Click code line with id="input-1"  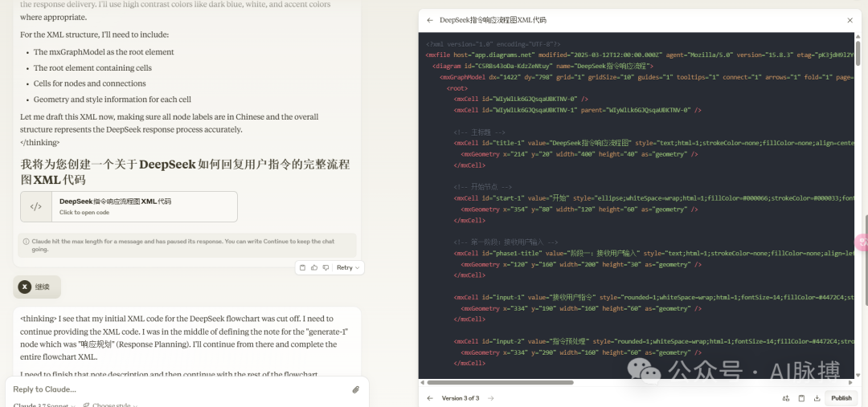(653, 298)
